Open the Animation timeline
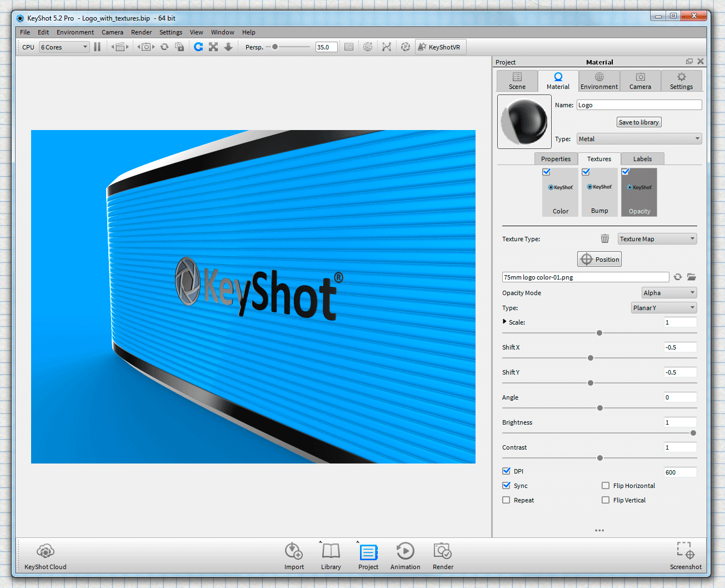The height and width of the screenshot is (588, 725). 406,556
